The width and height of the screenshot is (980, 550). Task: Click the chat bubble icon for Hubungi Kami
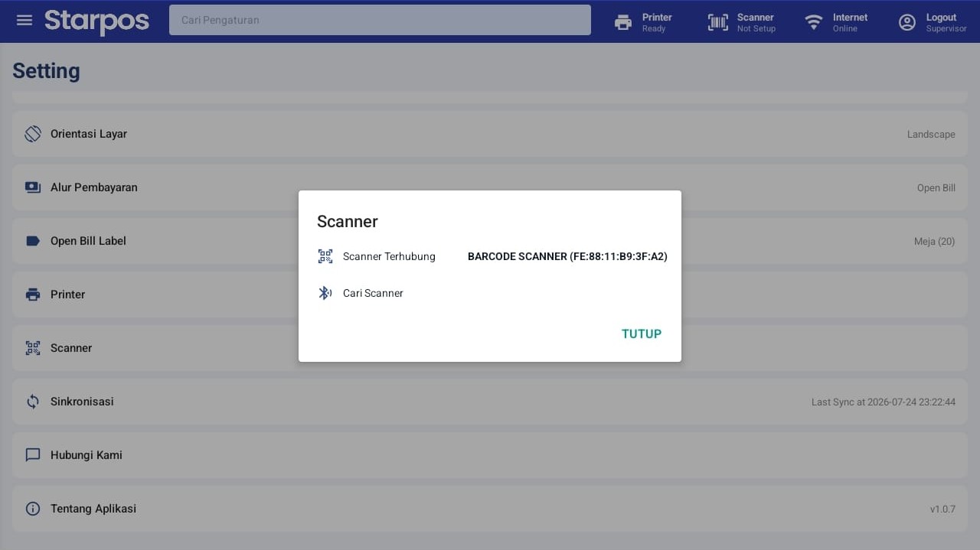click(33, 455)
